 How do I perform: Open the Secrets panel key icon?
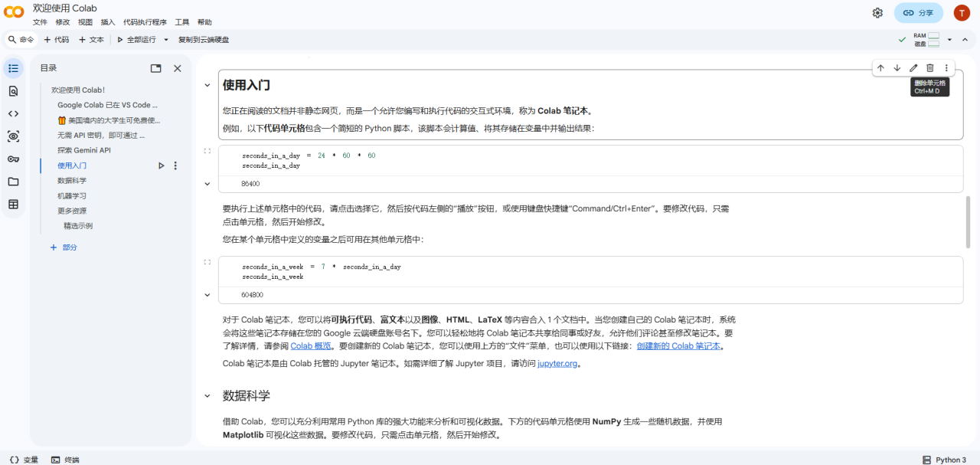pos(13,159)
